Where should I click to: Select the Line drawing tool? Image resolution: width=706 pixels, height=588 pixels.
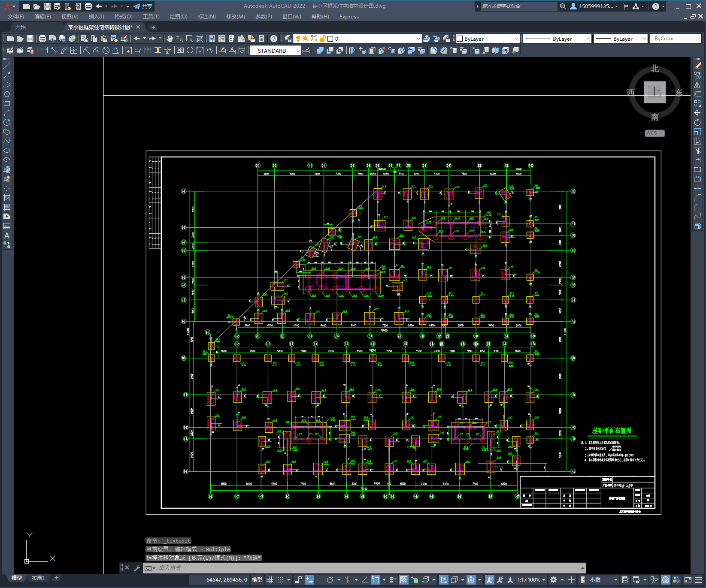tap(7, 66)
